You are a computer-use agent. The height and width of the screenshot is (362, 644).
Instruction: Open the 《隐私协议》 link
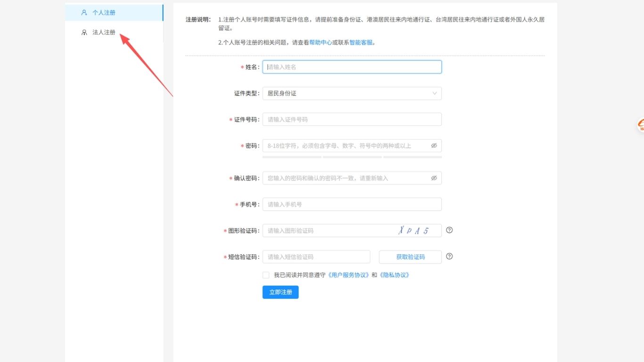(x=394, y=275)
